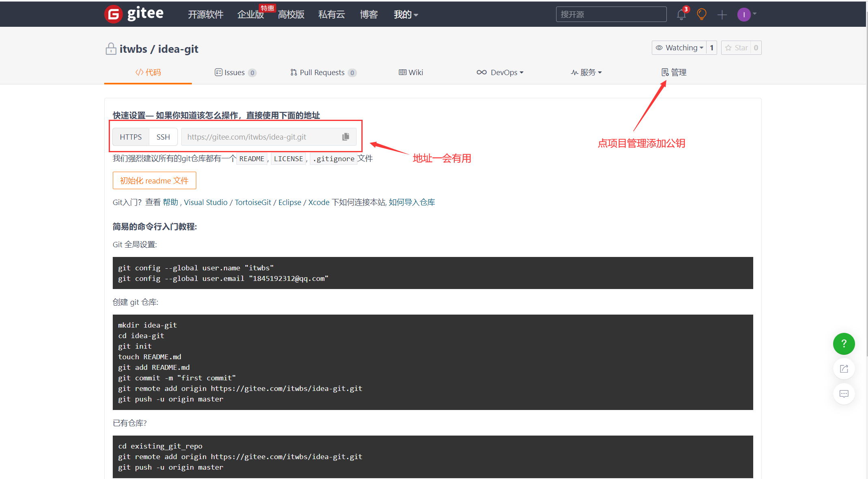This screenshot has width=868, height=479.
Task: Open the 管理 tab
Action: click(x=674, y=72)
